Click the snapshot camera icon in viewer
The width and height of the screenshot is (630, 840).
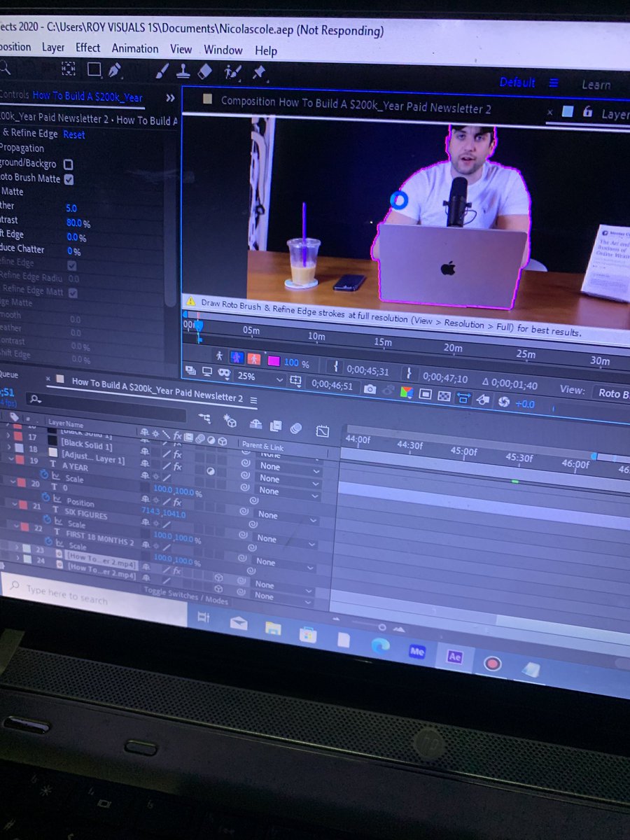tap(370, 388)
